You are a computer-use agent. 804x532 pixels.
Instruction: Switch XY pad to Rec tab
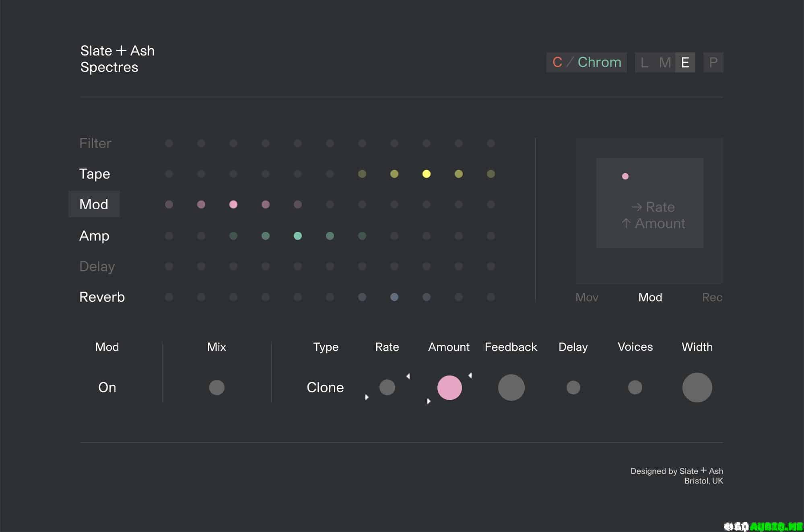point(712,297)
